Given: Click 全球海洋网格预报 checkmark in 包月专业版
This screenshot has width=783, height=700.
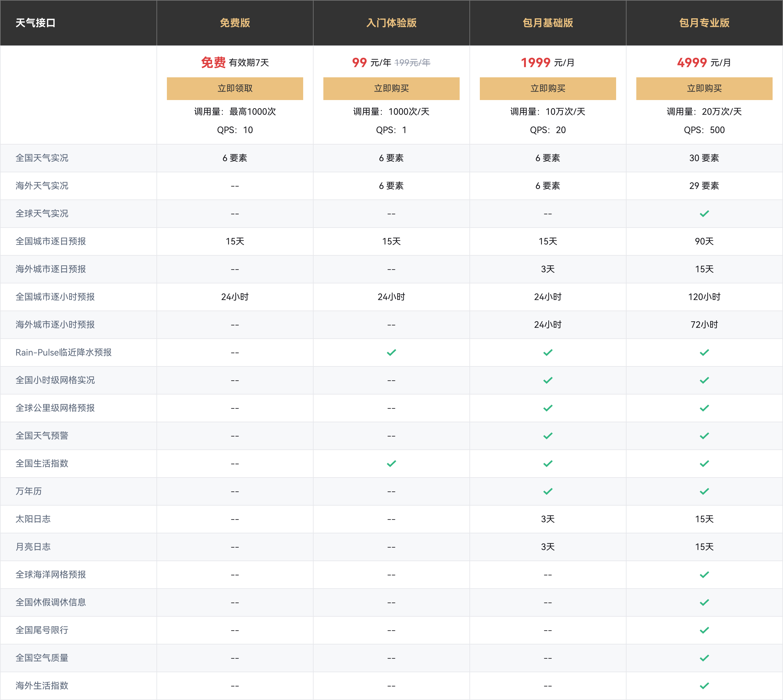Looking at the screenshot, I should pyautogui.click(x=704, y=575).
